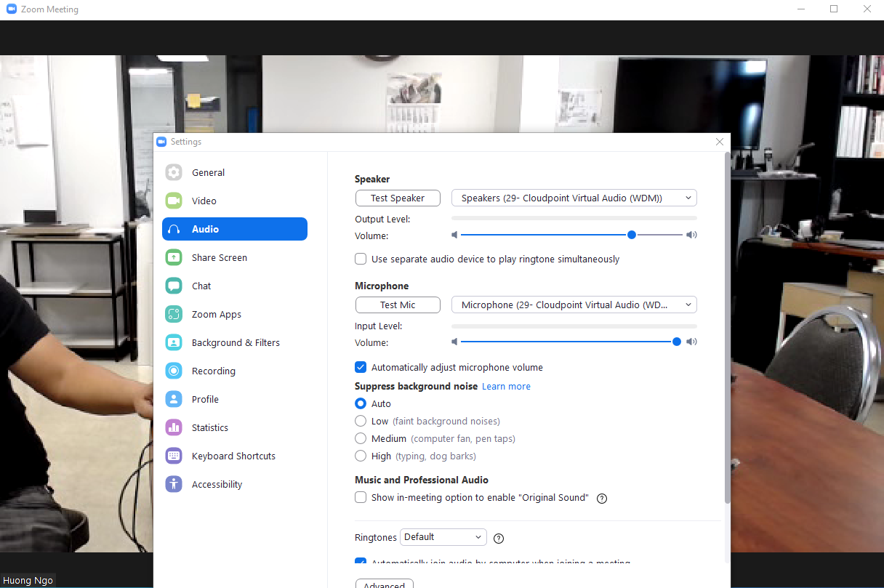Click the loud-volume icon beside Microphone slider
The image size is (884, 588).
coord(692,342)
